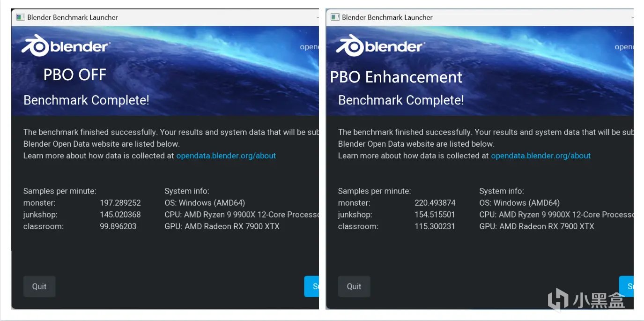Click 'System info:' label in PBO OFF window
The width and height of the screenshot is (644, 321).
click(187, 191)
